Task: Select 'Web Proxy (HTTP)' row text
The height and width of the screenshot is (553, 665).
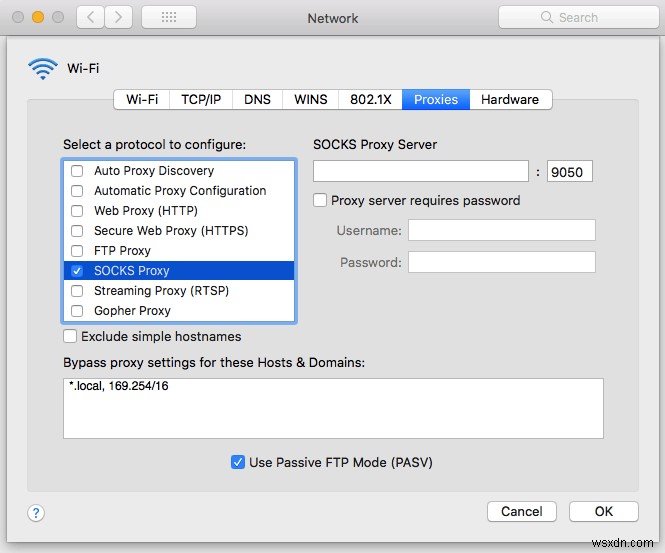Action: click(146, 211)
